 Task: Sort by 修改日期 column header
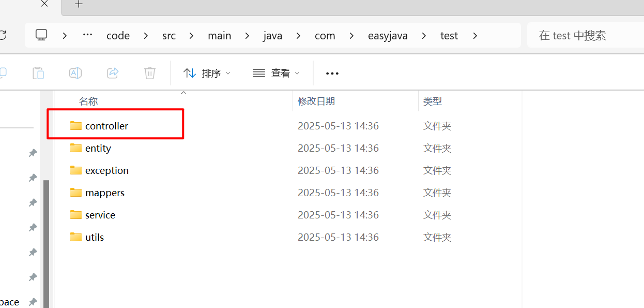(316, 101)
